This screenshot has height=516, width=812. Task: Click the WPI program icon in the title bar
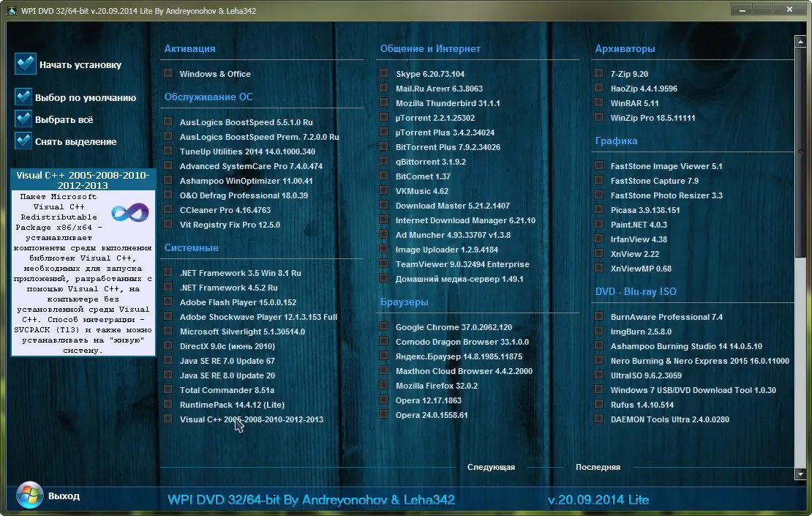[12, 10]
